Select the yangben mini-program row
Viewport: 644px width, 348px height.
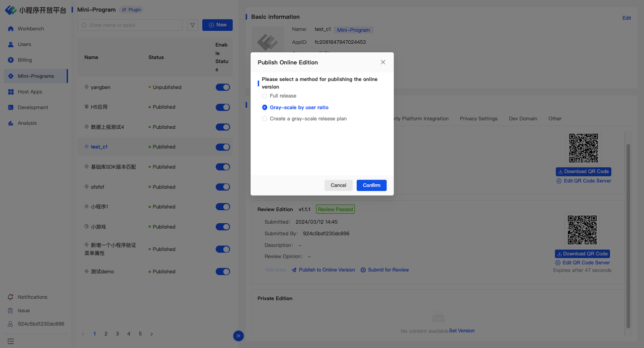155,87
